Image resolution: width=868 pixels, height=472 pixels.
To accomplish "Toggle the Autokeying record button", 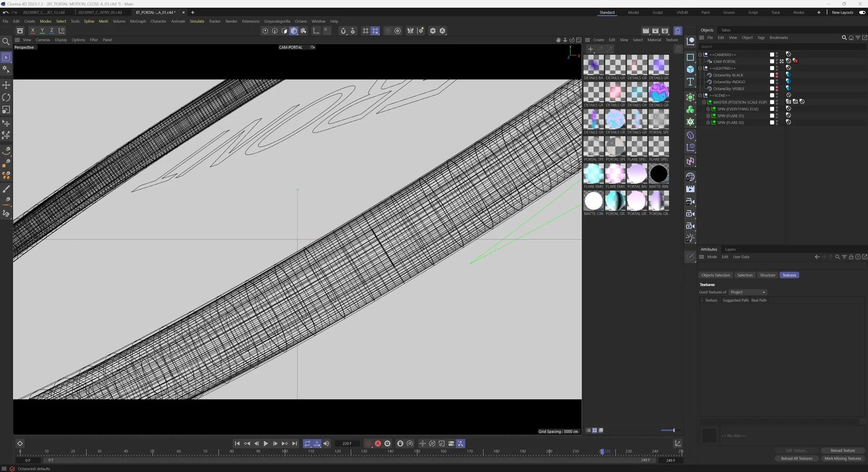I will pyautogui.click(x=378, y=444).
